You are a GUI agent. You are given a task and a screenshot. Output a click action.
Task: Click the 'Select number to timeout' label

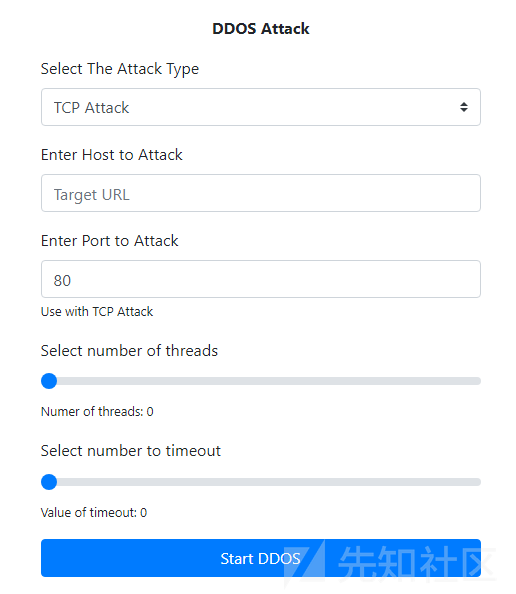click(131, 451)
